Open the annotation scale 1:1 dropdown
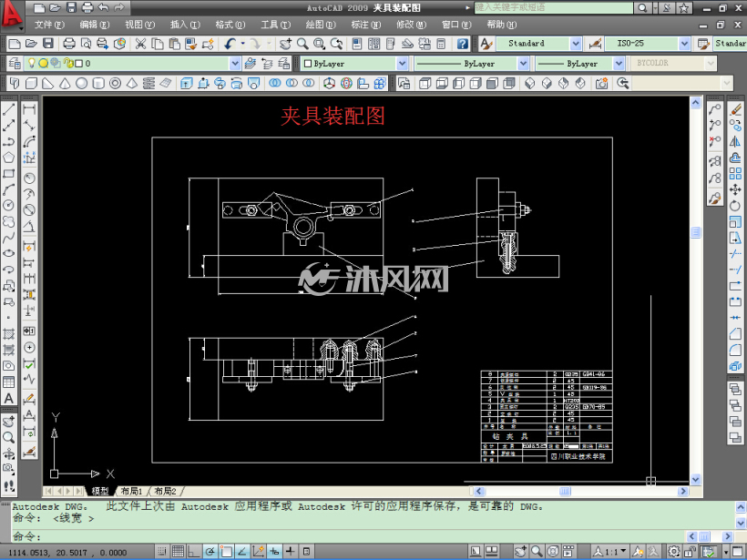747x560 pixels. click(x=609, y=552)
